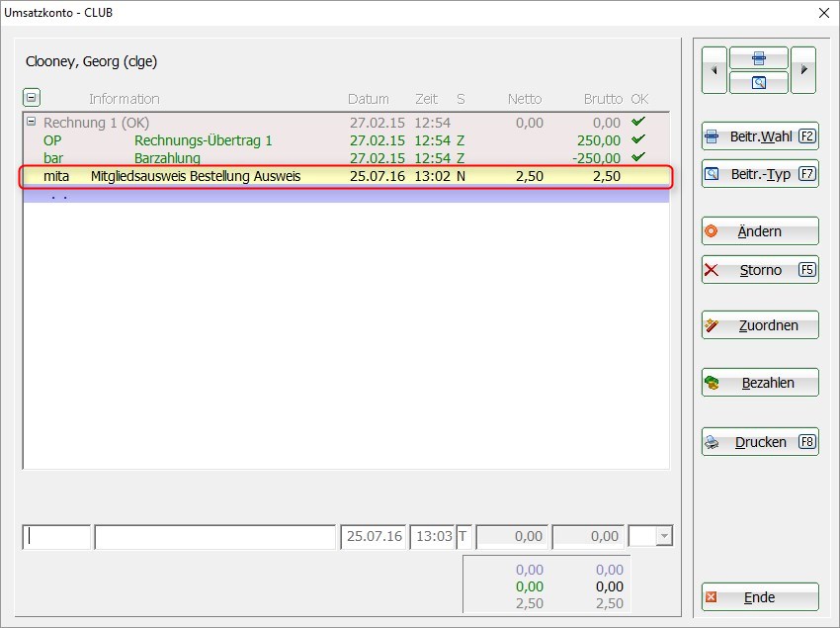Click the checkmark on the Rechnung 1 row
840x628 pixels.
638,122
